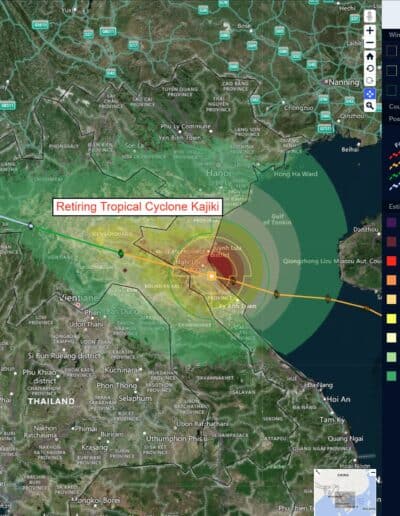Click the orange square cyclone position marker

(x=211, y=276)
